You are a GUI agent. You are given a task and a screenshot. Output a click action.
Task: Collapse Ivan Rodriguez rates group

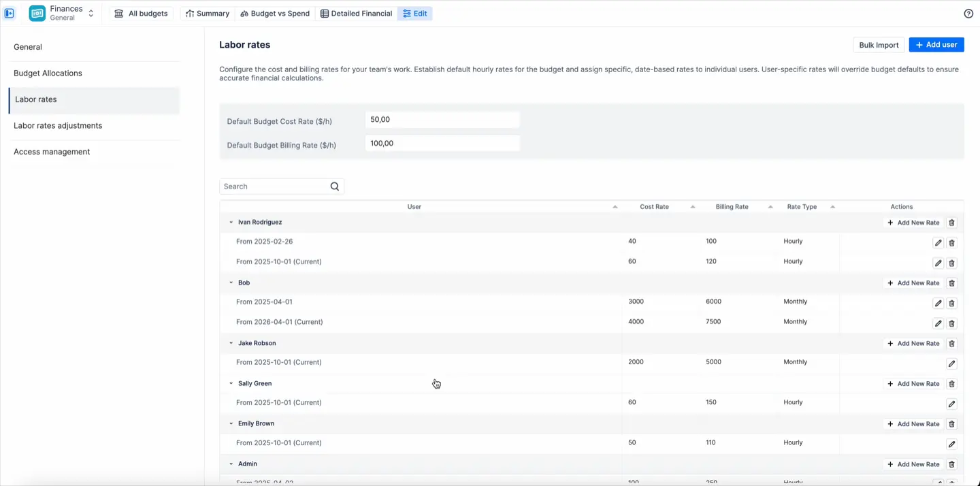point(231,223)
